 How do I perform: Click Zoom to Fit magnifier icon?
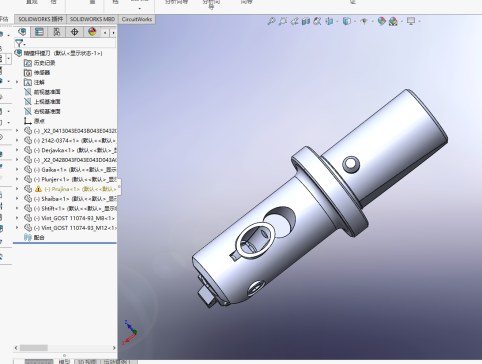click(x=271, y=21)
